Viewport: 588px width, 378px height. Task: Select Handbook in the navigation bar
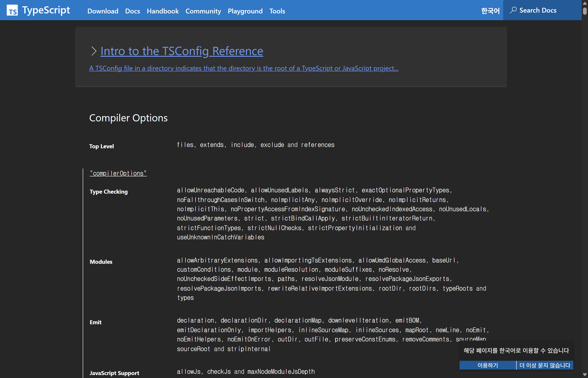coord(163,11)
